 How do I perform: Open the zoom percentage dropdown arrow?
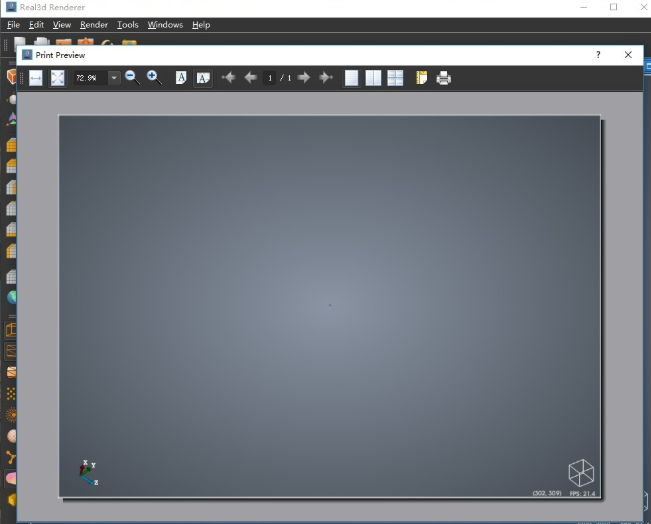point(114,78)
